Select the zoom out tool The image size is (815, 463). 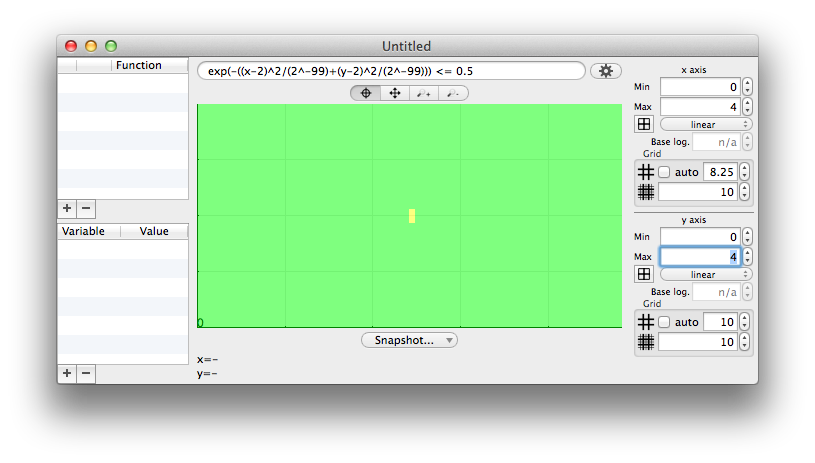point(453,93)
